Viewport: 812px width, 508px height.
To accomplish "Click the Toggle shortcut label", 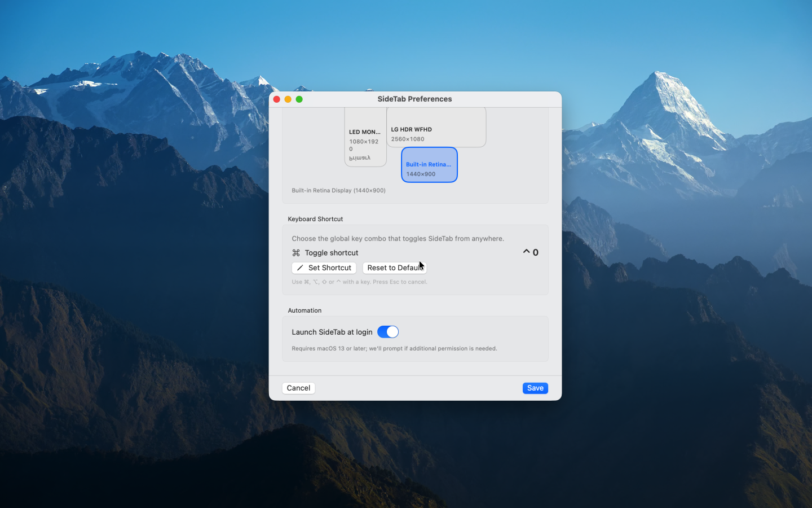I will tap(331, 252).
